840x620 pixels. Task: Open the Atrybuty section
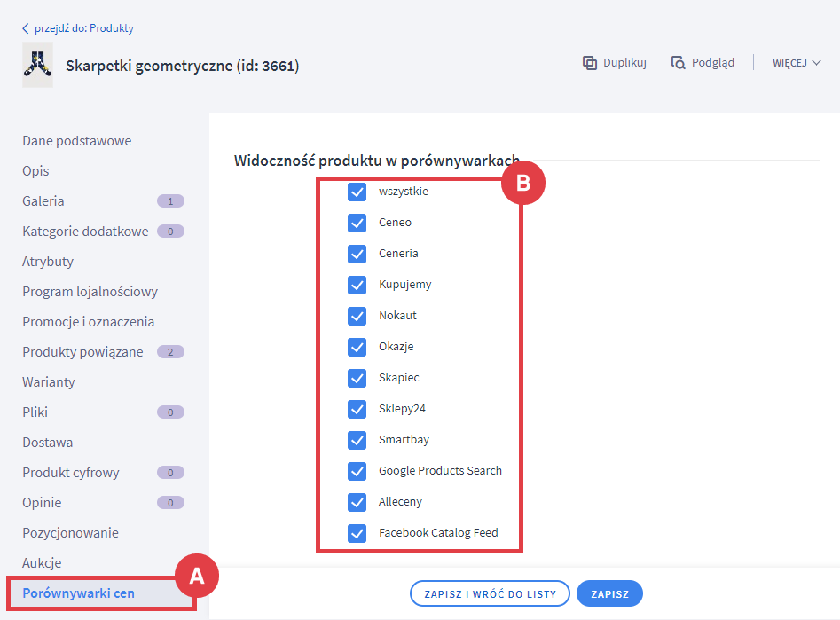(48, 262)
